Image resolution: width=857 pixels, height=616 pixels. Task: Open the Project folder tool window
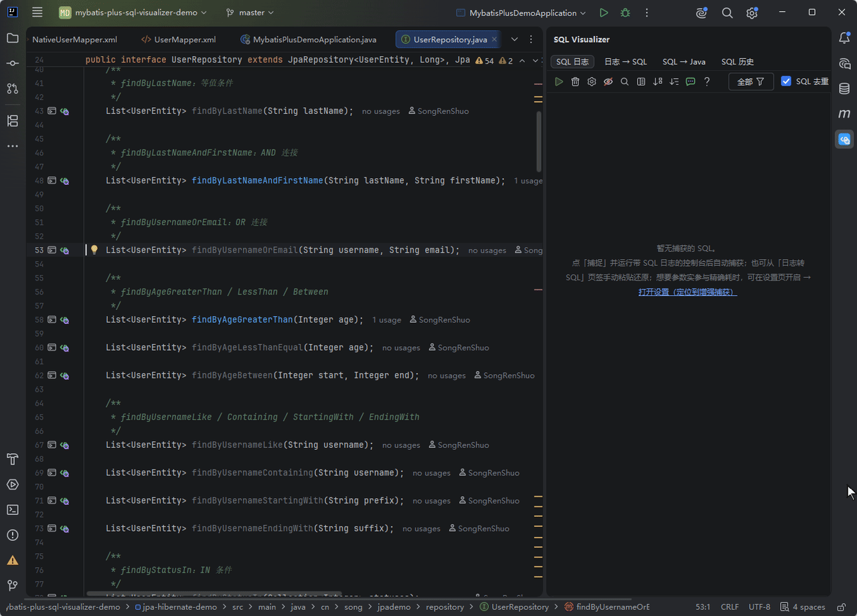point(13,38)
